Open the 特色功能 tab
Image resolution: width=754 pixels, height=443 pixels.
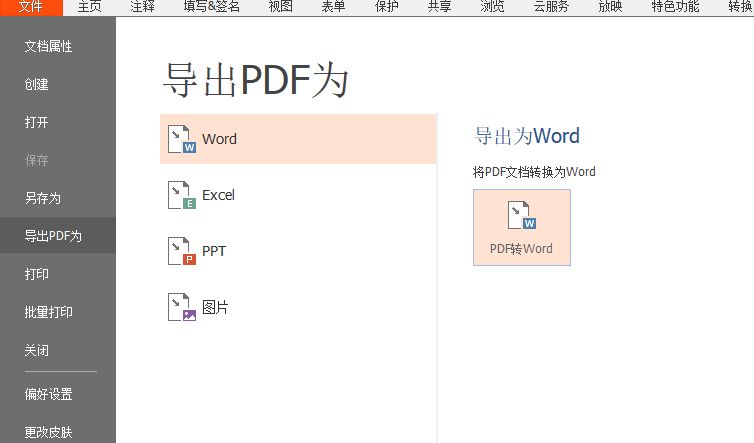click(x=675, y=7)
